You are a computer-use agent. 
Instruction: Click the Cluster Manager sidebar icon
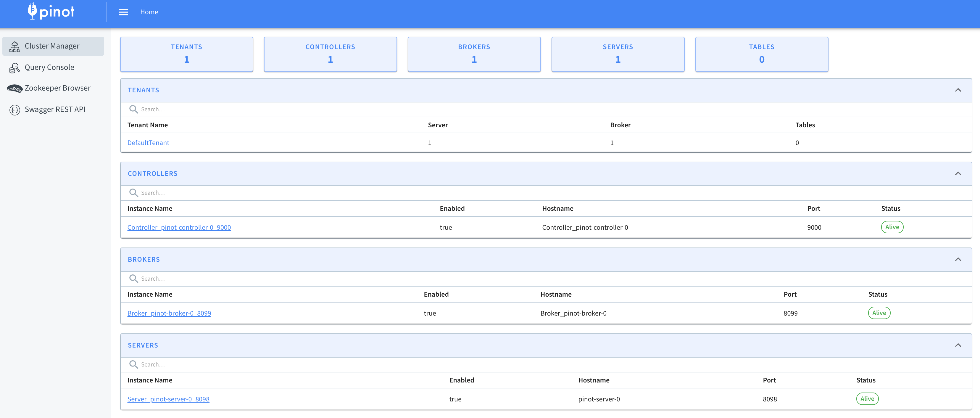(14, 46)
